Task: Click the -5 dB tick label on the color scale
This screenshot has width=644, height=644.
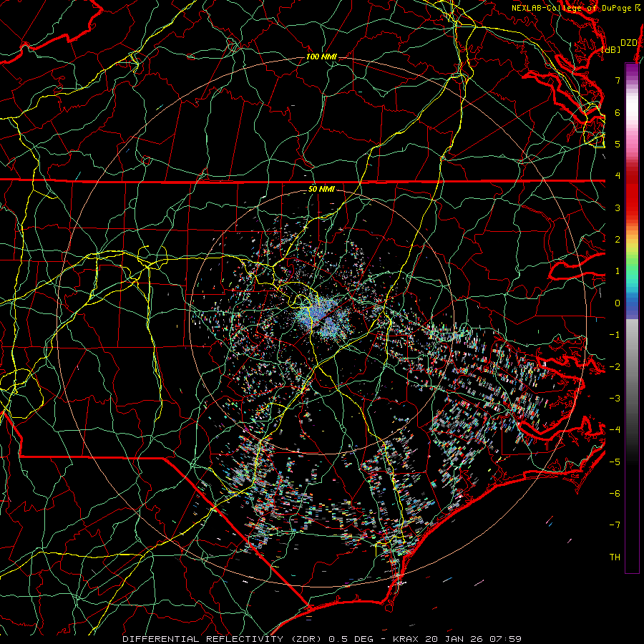Action: (x=615, y=462)
